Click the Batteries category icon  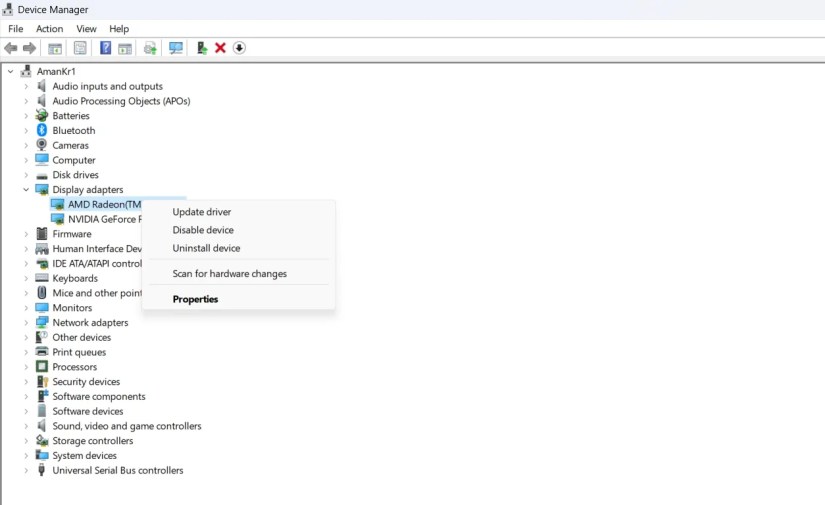[x=42, y=115]
